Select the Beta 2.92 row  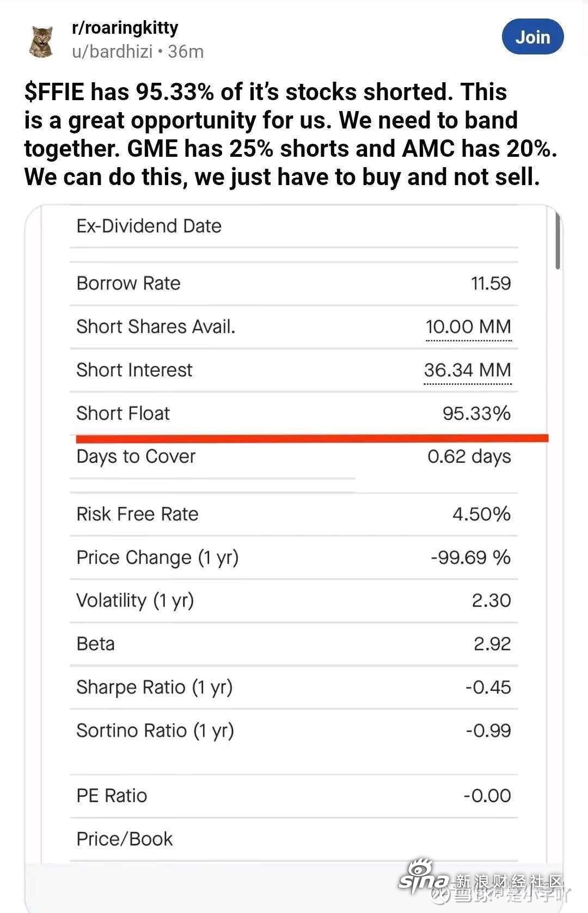pyautogui.click(x=293, y=644)
